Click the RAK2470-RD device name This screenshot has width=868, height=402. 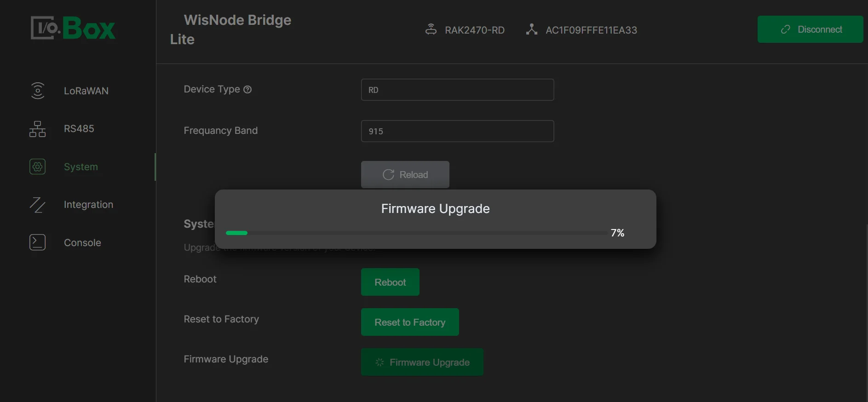[475, 30]
